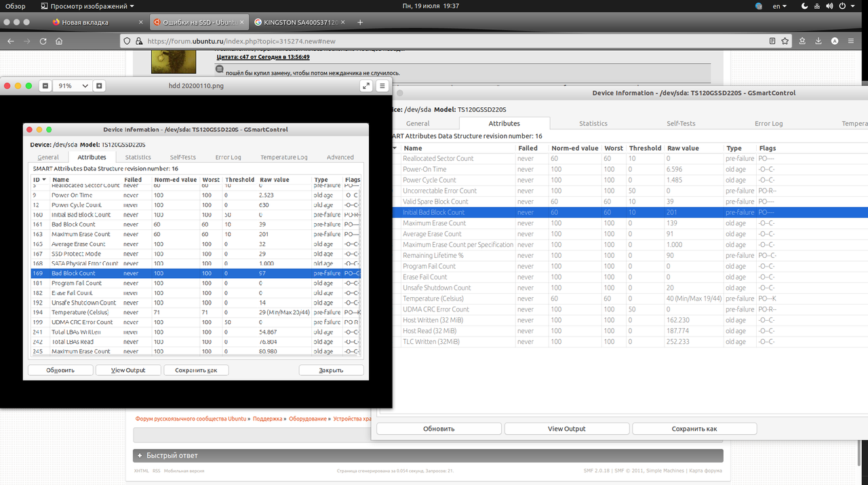Switch to the KINGSTON SA400S37120 browser tab
This screenshot has width=868, height=485.
(300, 22)
